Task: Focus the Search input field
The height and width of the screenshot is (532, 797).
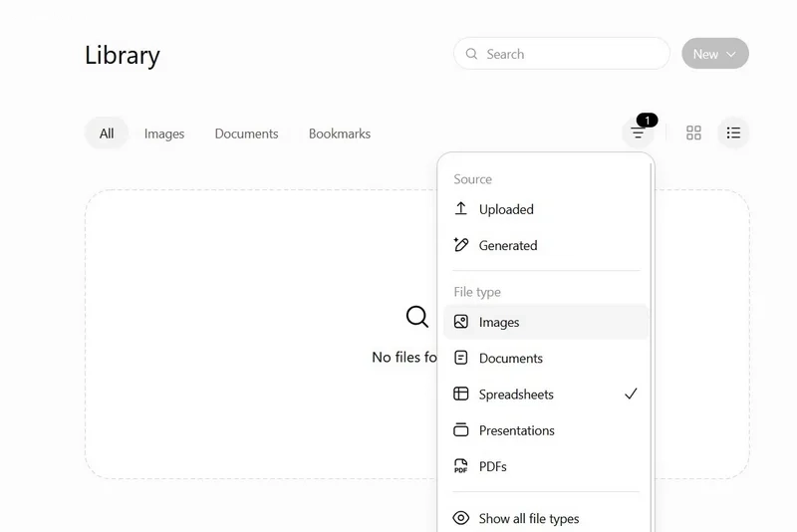Action: [561, 54]
